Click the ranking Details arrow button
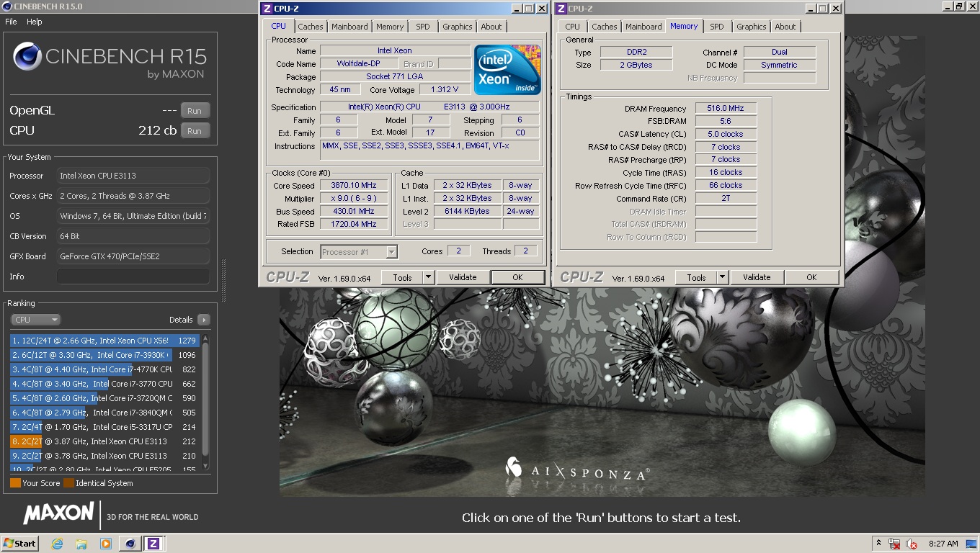This screenshot has height=553, width=980. [x=203, y=320]
